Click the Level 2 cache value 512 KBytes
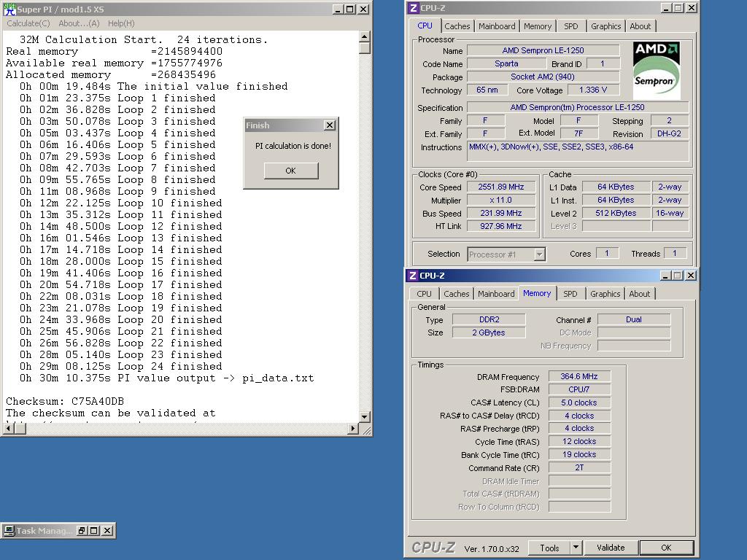Viewport: 747px width, 560px height. click(x=616, y=214)
